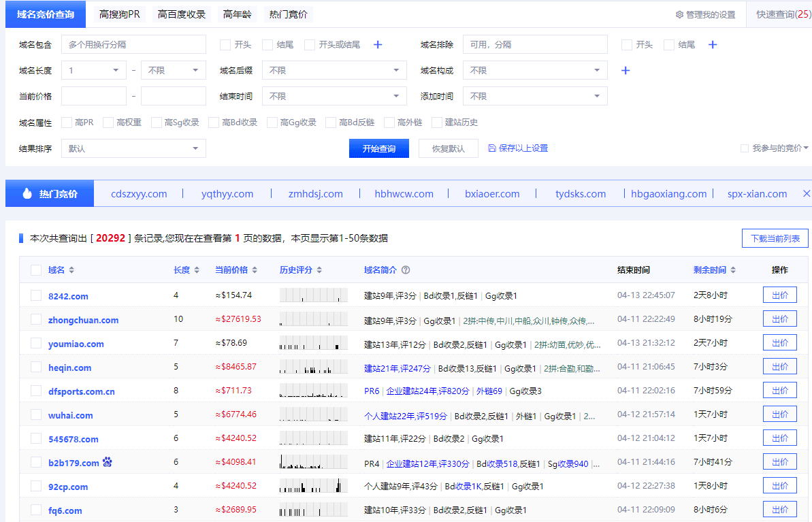This screenshot has height=522, width=812.
Task: Tick the 我参与的竞价 checkbox
Action: pos(744,148)
